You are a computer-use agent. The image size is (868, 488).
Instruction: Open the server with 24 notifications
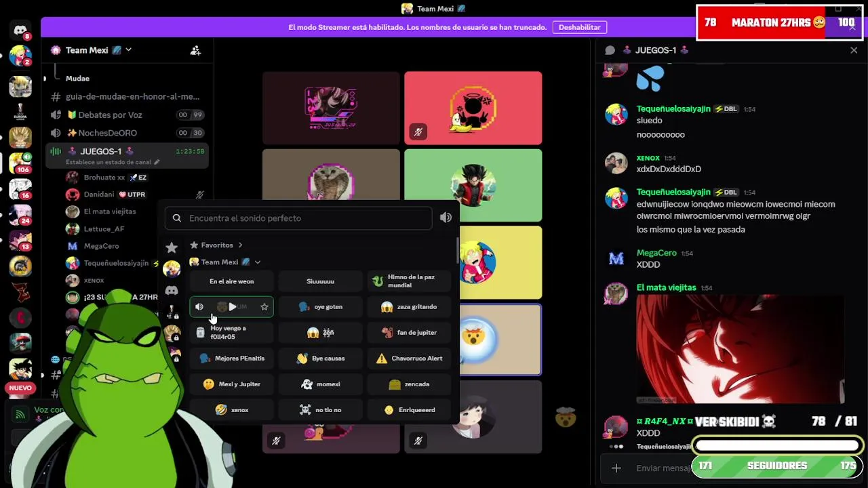point(20,215)
